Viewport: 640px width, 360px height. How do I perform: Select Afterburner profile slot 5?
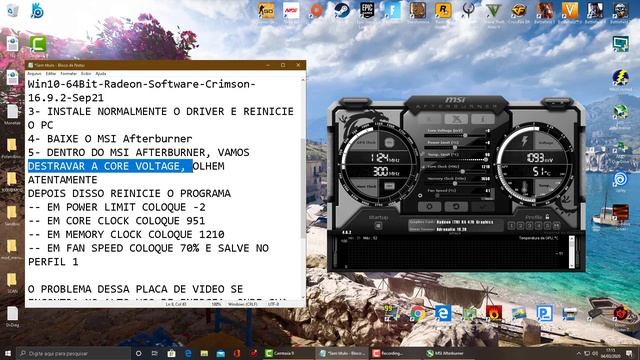pos(547,225)
